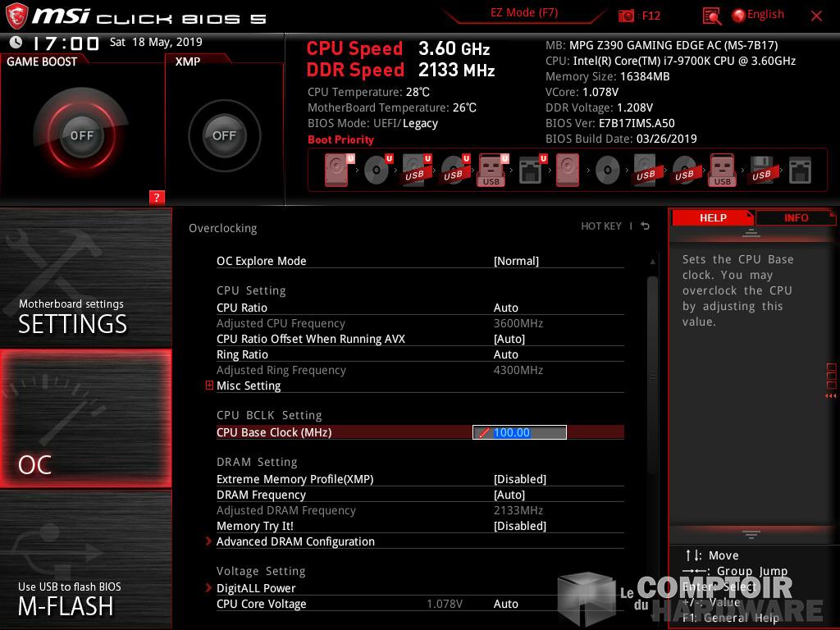Open Advanced DRAM Configuration
The height and width of the screenshot is (630, 840).
[x=294, y=541]
